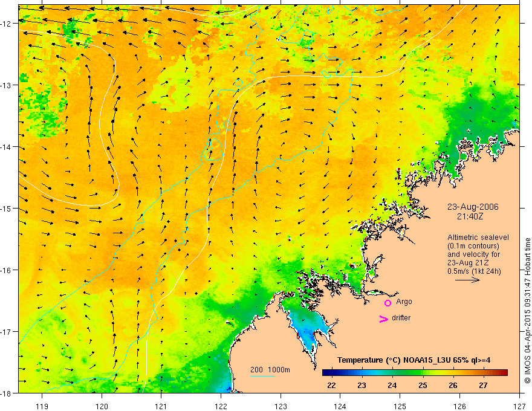Click the 0.5m/s velocity scale arrow
The image size is (532, 411).
click(x=467, y=280)
